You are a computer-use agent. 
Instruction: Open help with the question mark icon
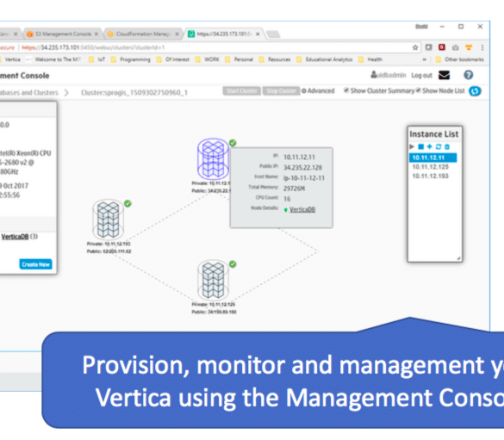(469, 75)
